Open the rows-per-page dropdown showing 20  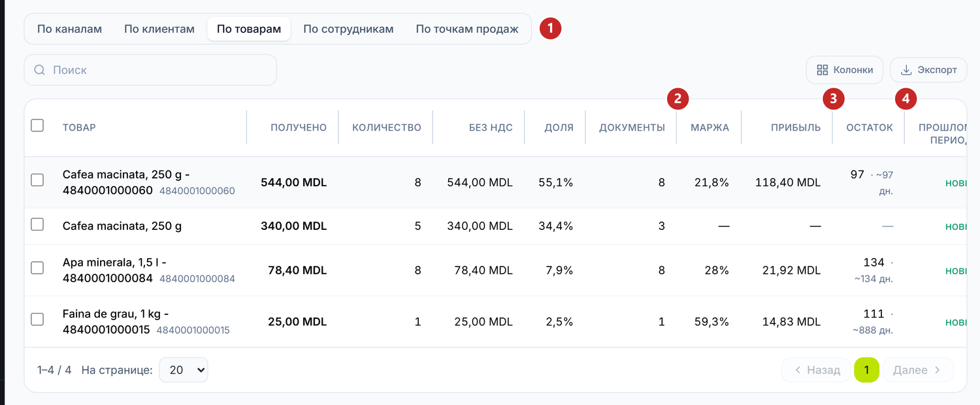184,370
